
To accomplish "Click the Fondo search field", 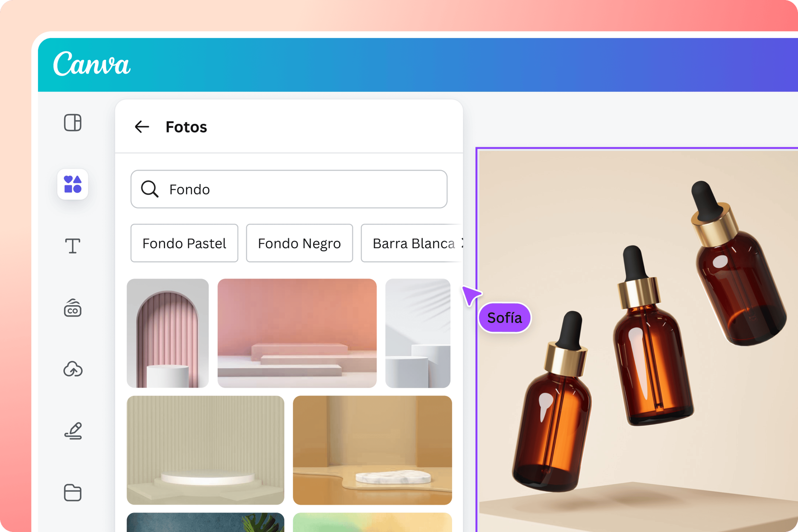I will point(289,189).
